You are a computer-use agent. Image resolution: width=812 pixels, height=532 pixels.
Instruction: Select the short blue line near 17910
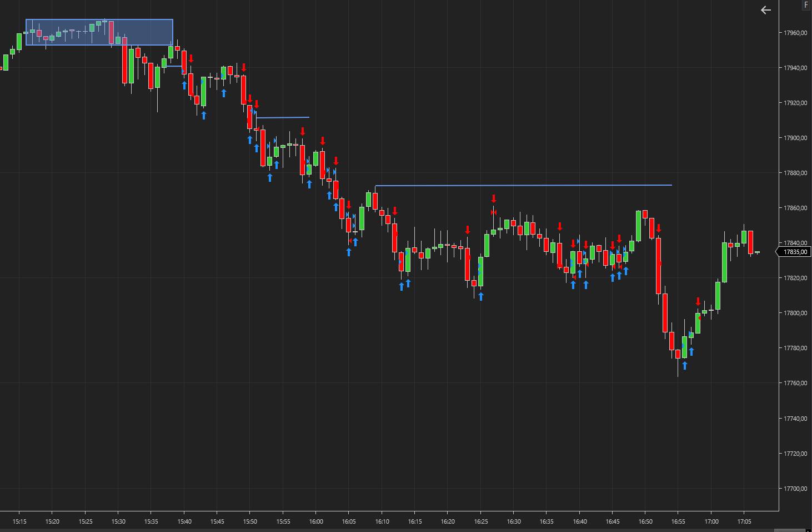point(283,117)
